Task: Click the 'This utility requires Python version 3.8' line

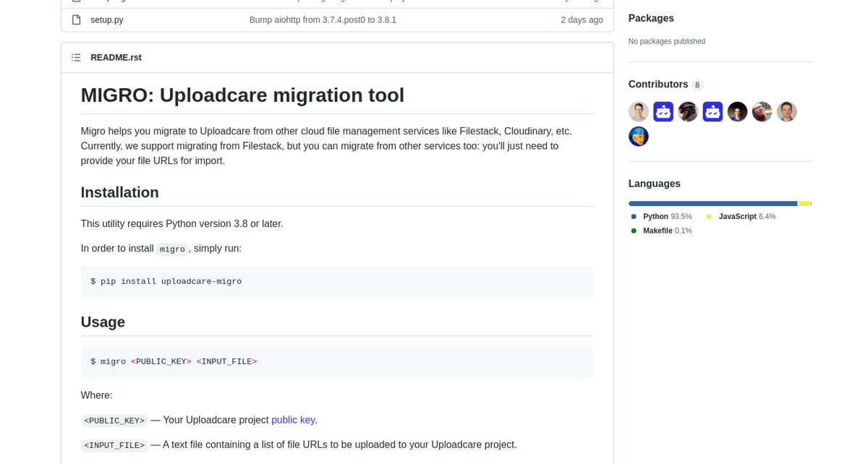Action: pyautogui.click(x=182, y=223)
